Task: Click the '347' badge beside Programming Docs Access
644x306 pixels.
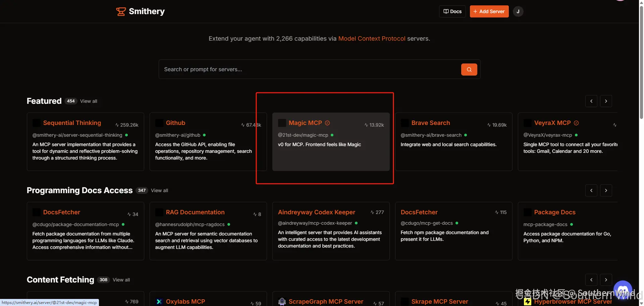Action: pos(142,190)
